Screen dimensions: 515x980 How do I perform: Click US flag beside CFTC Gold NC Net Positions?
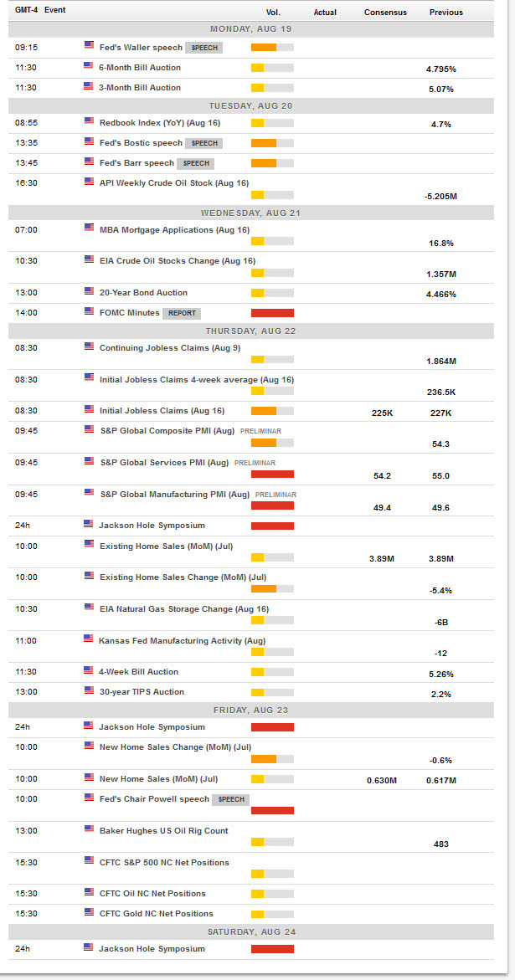89,911
